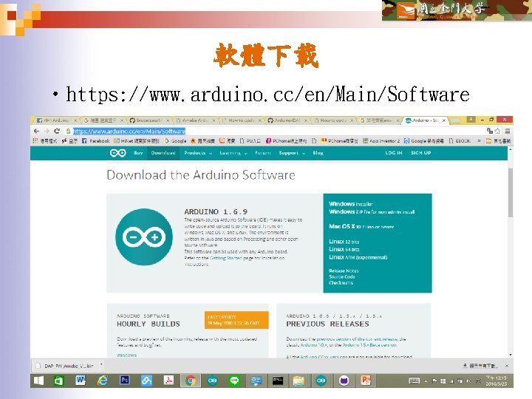Open Forum in the Arduino navbar

point(263,153)
